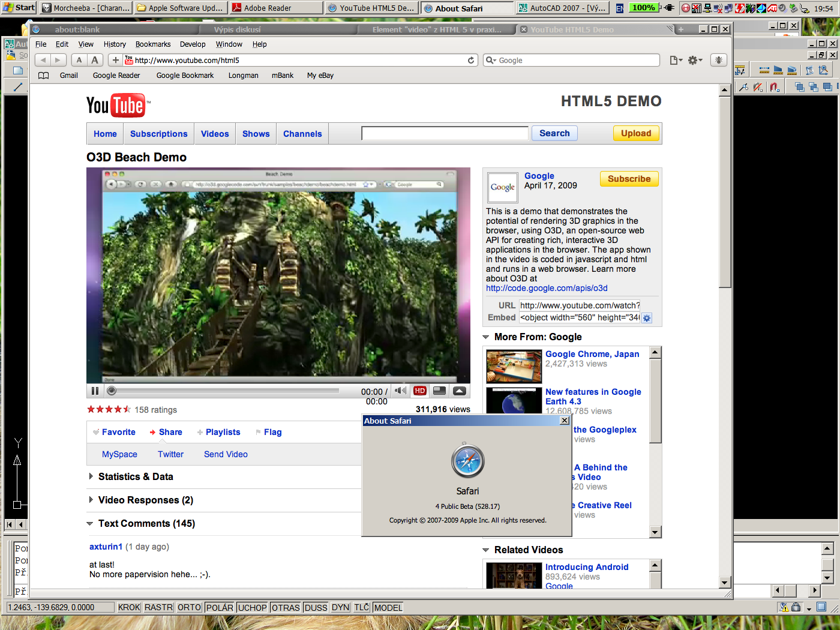Expand the Video Responses (2) section

click(91, 500)
